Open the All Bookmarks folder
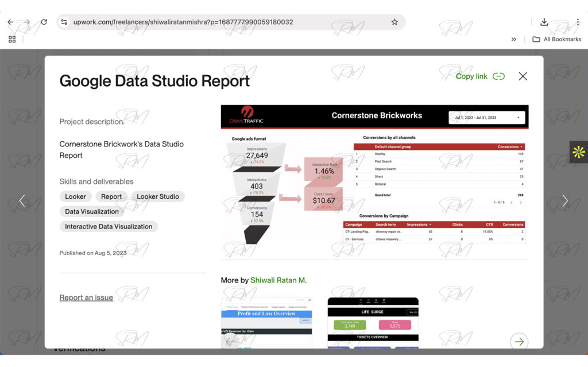 [557, 39]
